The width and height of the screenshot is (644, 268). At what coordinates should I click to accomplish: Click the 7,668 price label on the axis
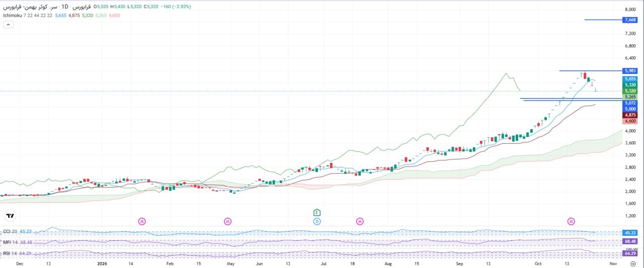click(630, 20)
